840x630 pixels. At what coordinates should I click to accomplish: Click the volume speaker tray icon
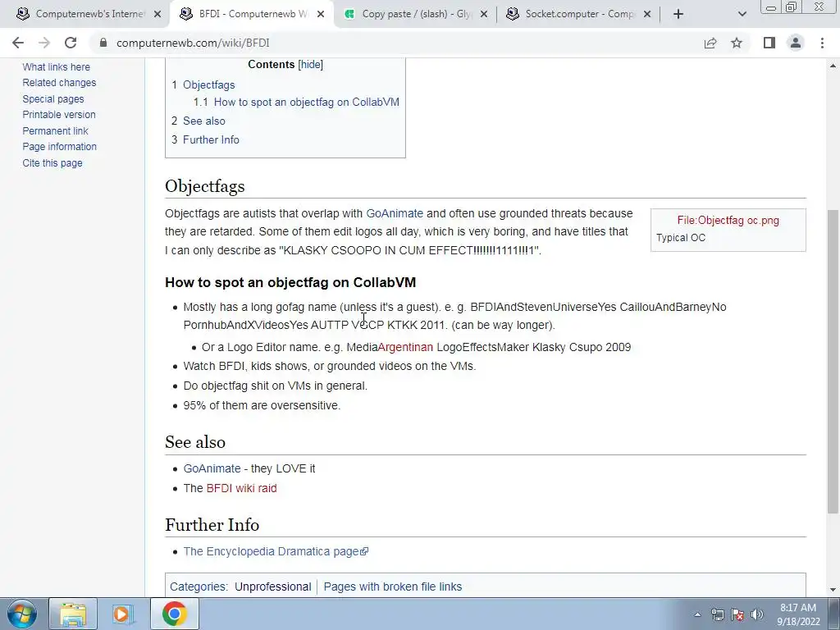pos(756,614)
